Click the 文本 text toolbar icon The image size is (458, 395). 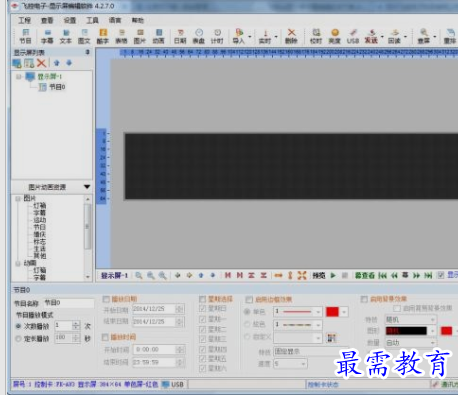66,36
